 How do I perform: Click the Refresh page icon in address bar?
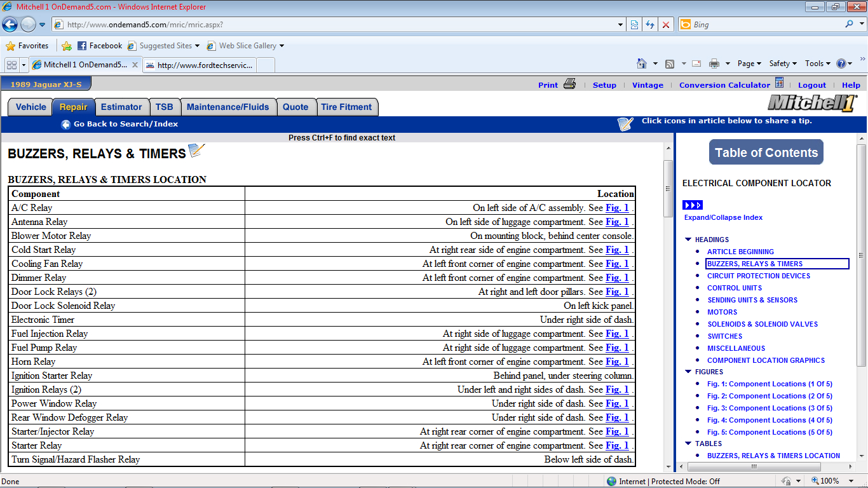[649, 25]
